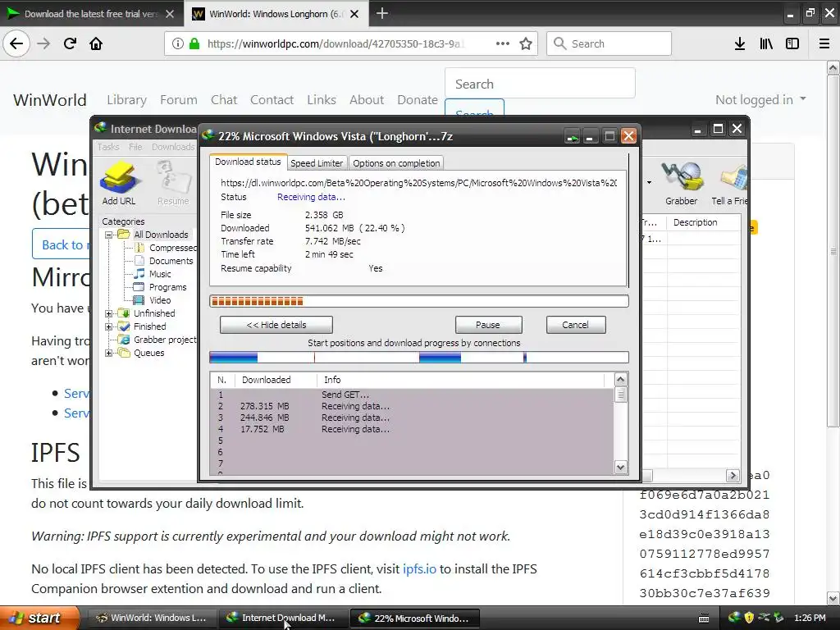Open the Tasks menu in IDM

tap(108, 147)
